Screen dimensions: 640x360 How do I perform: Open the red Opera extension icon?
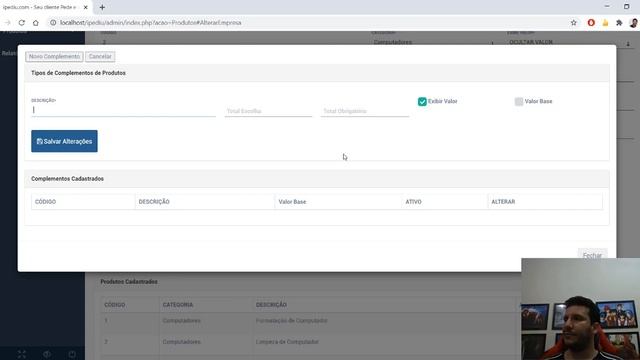click(591, 23)
